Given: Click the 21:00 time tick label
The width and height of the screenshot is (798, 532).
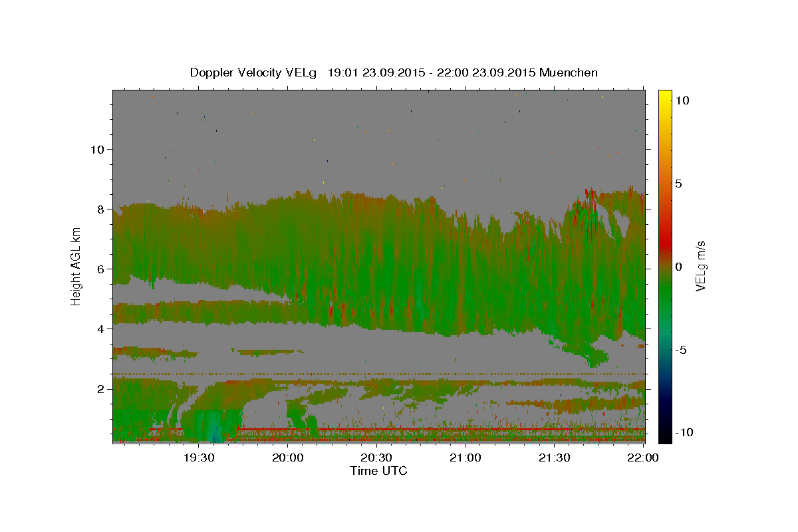Looking at the screenshot, I should pyautogui.click(x=465, y=458).
